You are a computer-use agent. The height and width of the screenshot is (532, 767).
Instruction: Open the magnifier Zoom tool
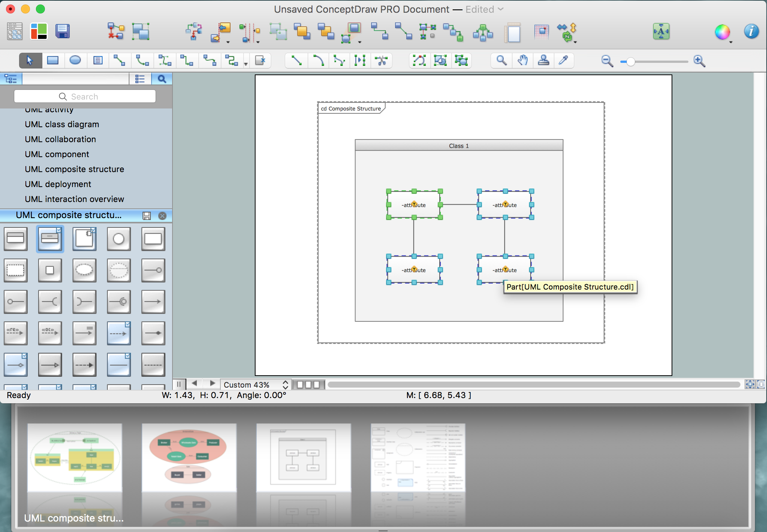click(x=501, y=60)
